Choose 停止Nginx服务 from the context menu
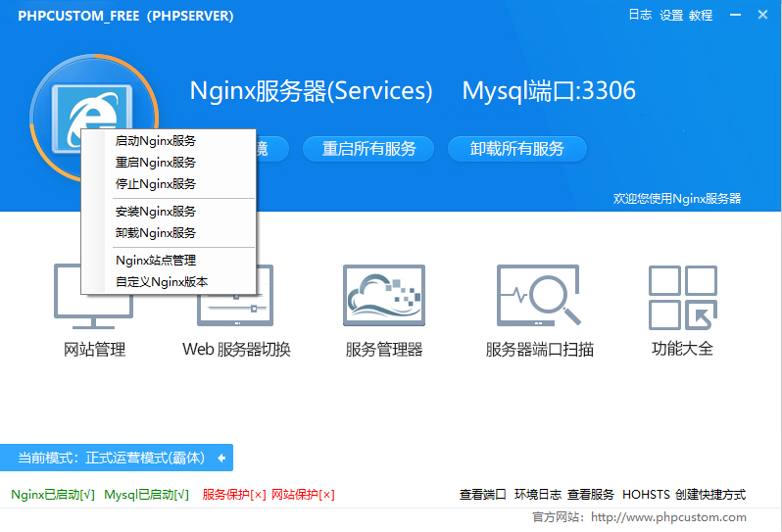 click(x=169, y=184)
